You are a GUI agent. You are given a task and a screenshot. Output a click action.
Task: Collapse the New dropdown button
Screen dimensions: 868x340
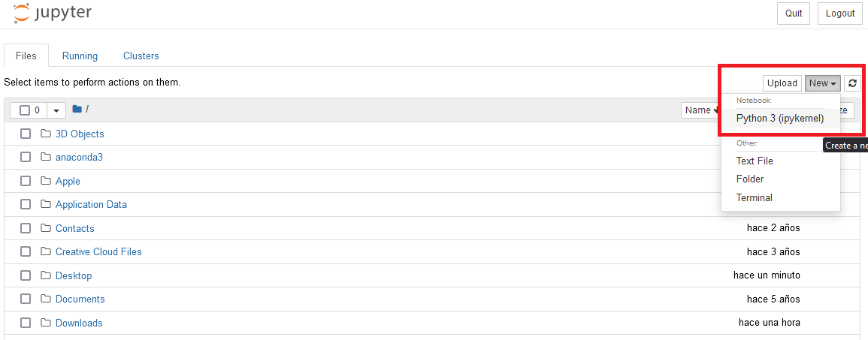click(x=822, y=83)
